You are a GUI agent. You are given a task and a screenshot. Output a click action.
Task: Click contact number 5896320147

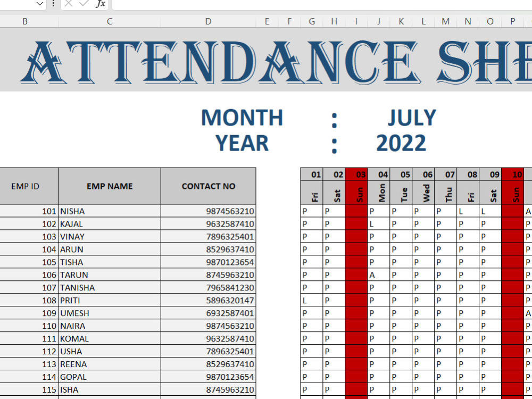click(x=209, y=300)
